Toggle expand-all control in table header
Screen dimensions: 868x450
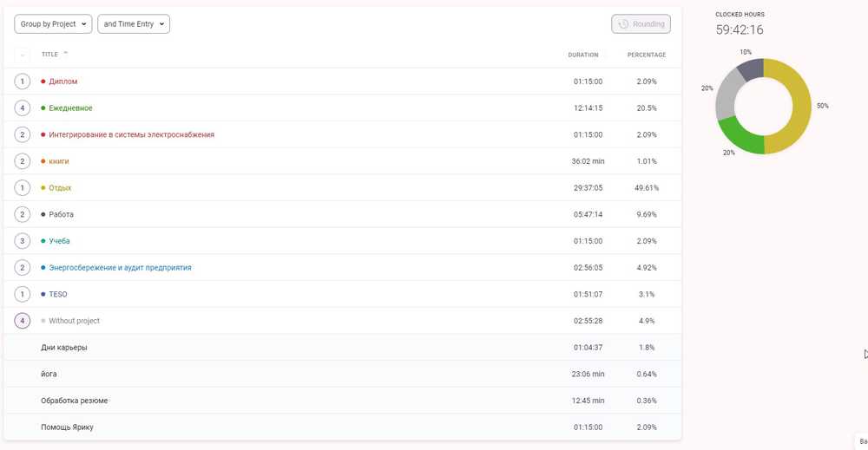pyautogui.click(x=23, y=55)
